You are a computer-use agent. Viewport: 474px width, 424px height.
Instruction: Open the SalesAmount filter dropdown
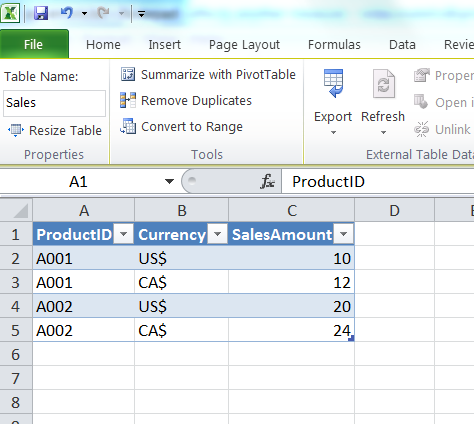click(344, 234)
